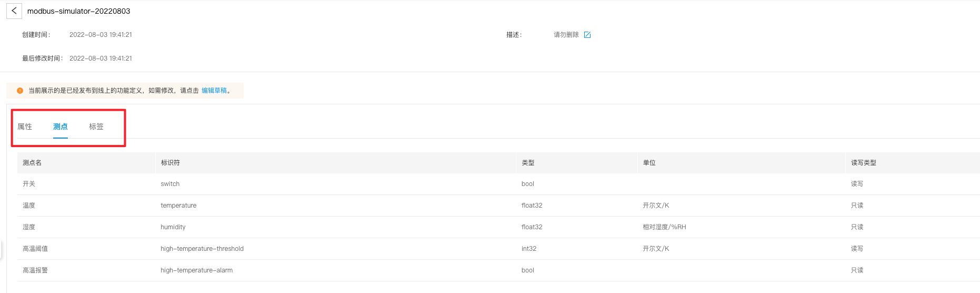Click the orange warning notice icon
This screenshot has height=293, width=980.
[x=20, y=91]
